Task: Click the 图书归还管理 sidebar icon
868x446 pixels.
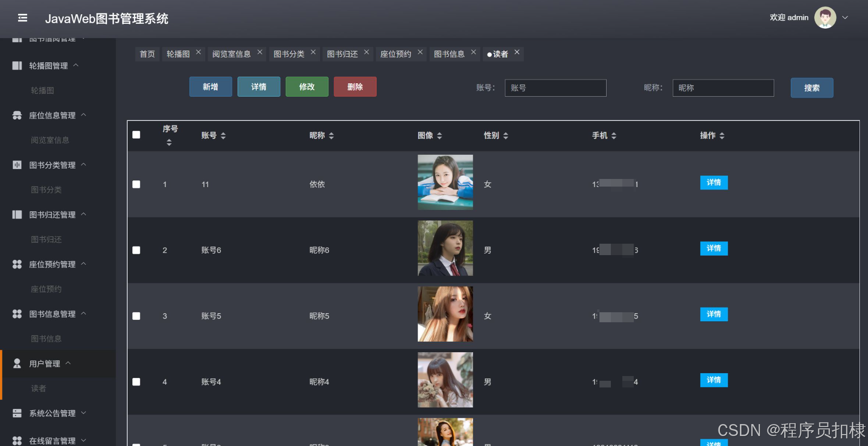Action: (17, 215)
